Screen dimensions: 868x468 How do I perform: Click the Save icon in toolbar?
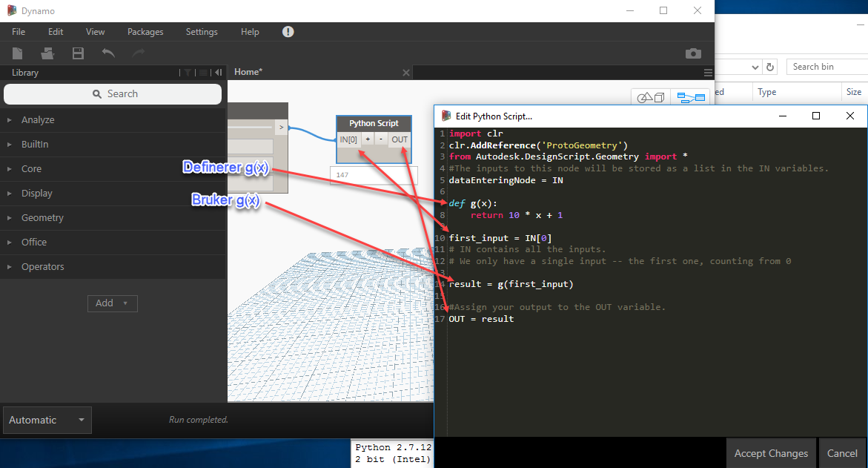[x=78, y=53]
